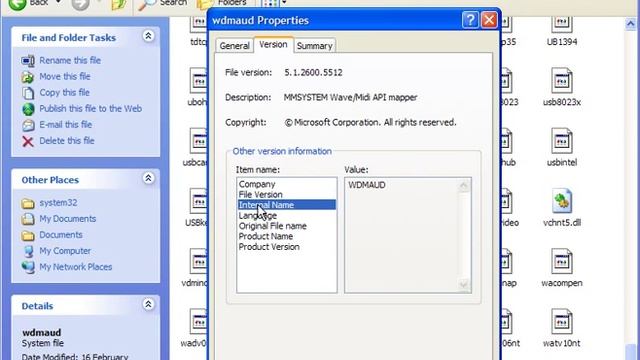Click the My Documents icon in Other Places
Screen dimensions: 640x360
[28, 219]
